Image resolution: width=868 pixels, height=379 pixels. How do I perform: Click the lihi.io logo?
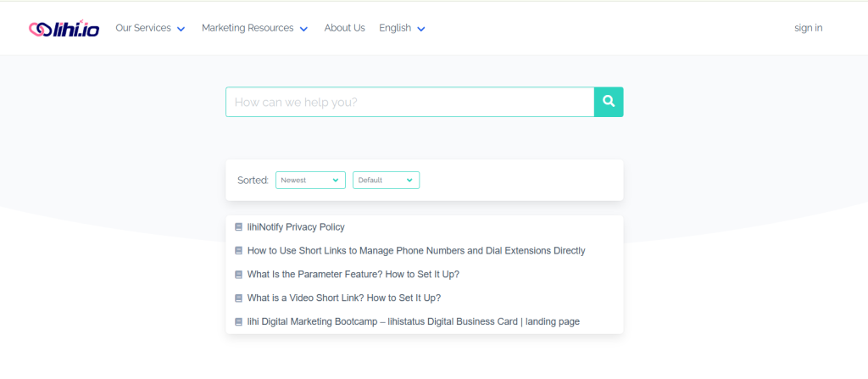click(x=64, y=28)
